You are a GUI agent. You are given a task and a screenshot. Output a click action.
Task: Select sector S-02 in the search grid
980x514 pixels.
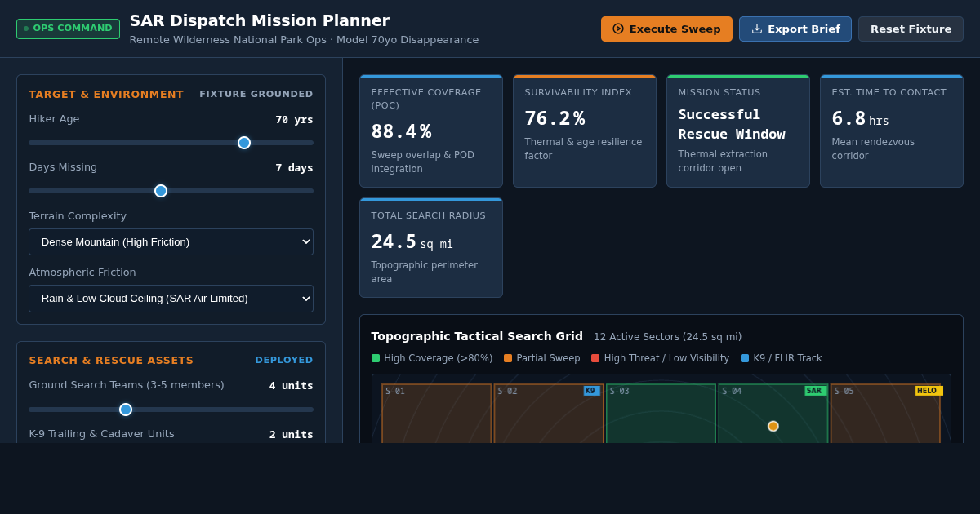pyautogui.click(x=549, y=414)
